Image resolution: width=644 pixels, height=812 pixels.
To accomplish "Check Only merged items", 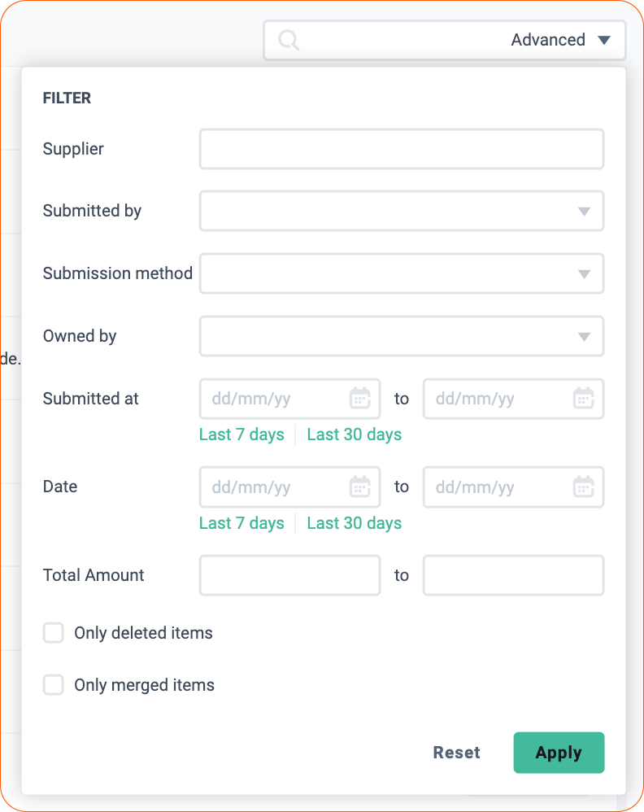I will [x=54, y=684].
